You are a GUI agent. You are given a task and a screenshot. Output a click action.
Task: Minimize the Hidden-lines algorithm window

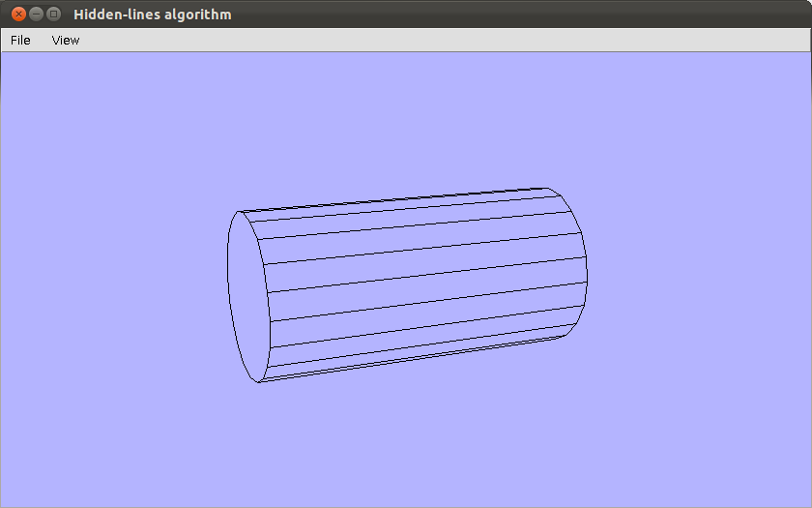pyautogui.click(x=37, y=14)
